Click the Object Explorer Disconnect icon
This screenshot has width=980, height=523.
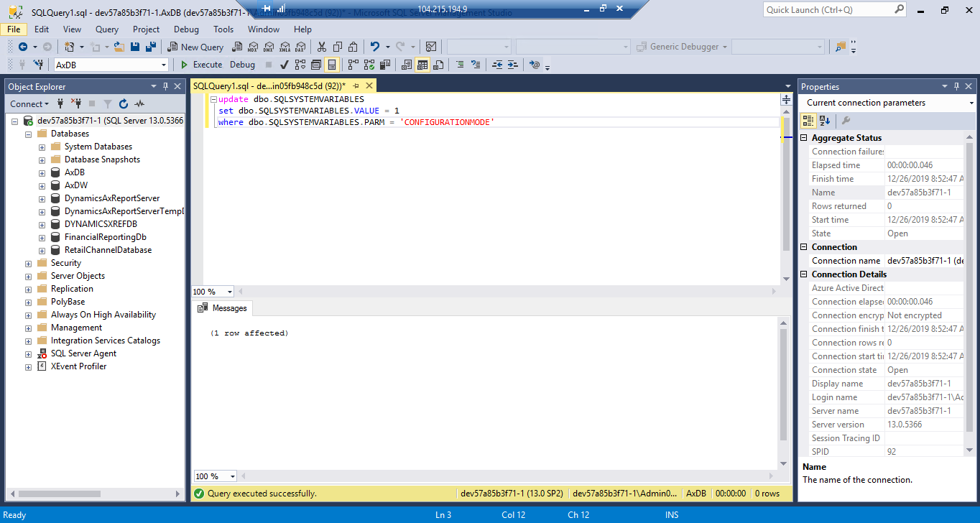[76, 103]
